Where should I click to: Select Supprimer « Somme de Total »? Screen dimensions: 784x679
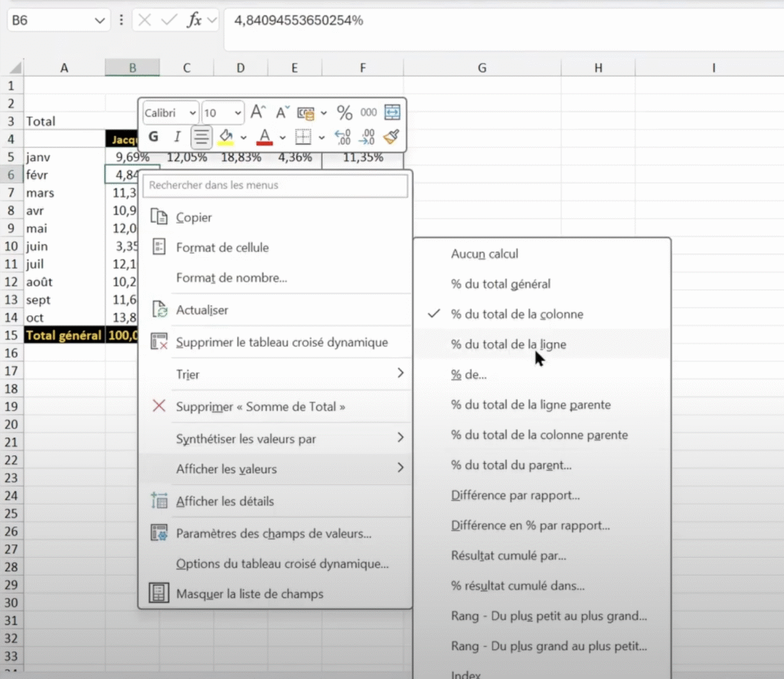[276, 406]
